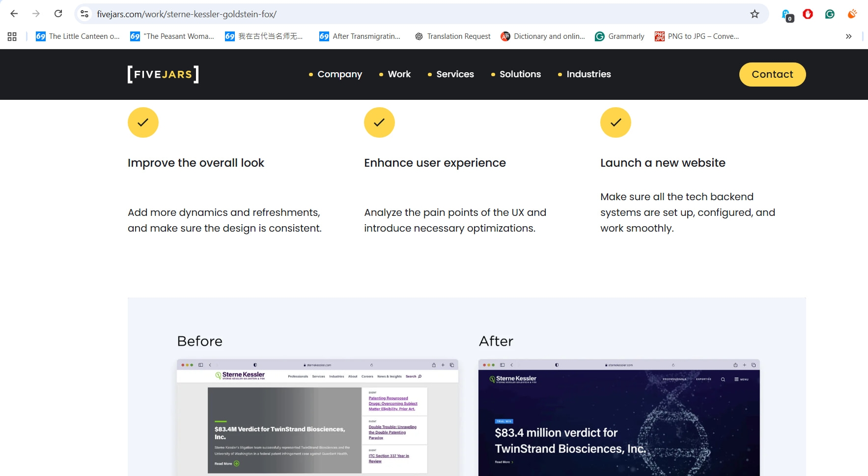Click the "After" label
Viewport: 868px width, 476px height.
[x=496, y=341]
